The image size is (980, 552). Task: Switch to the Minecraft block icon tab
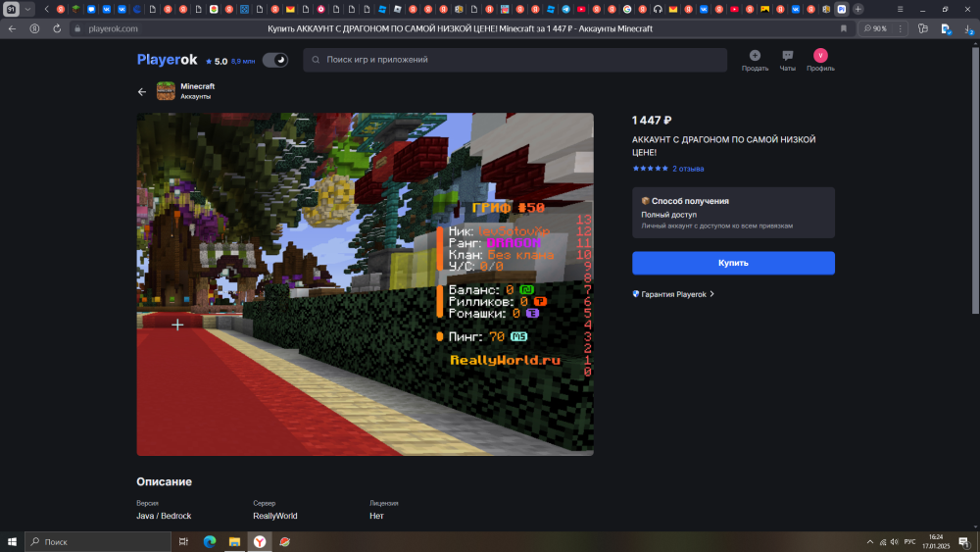tap(75, 10)
